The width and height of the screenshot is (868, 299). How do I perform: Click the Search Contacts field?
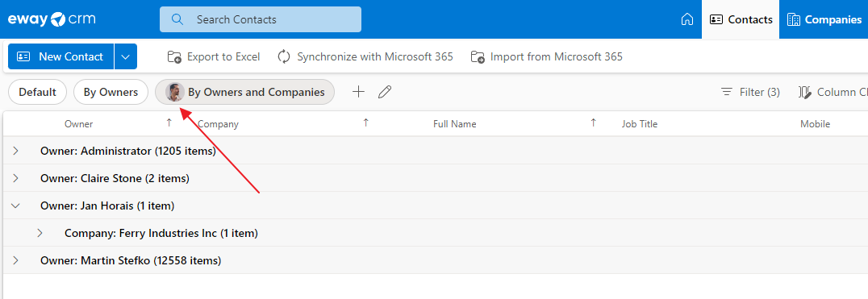(x=261, y=19)
